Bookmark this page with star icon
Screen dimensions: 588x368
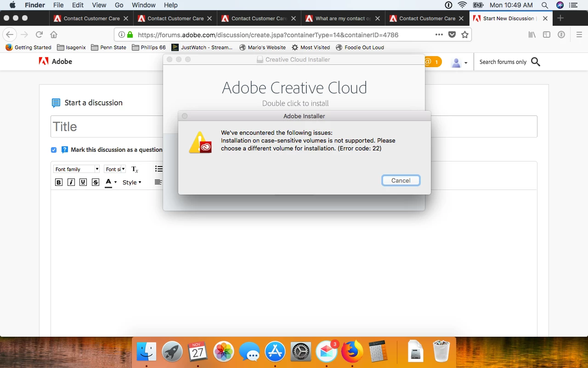[465, 34]
